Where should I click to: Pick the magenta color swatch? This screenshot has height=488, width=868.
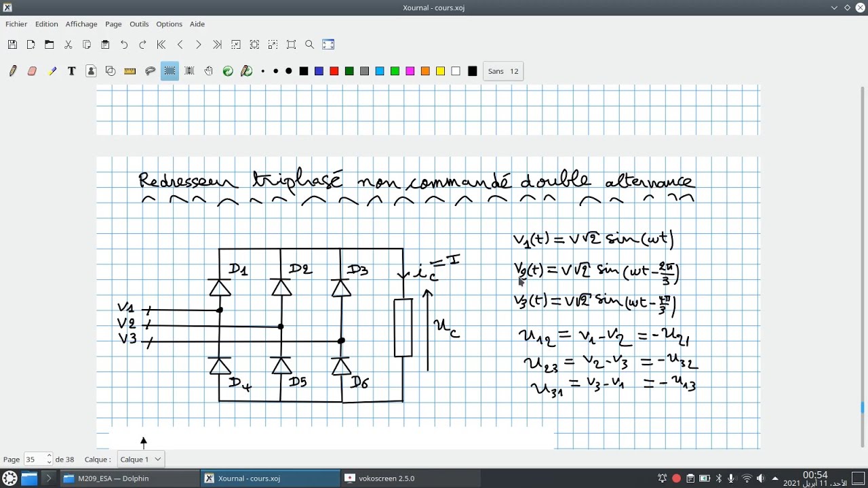410,71
